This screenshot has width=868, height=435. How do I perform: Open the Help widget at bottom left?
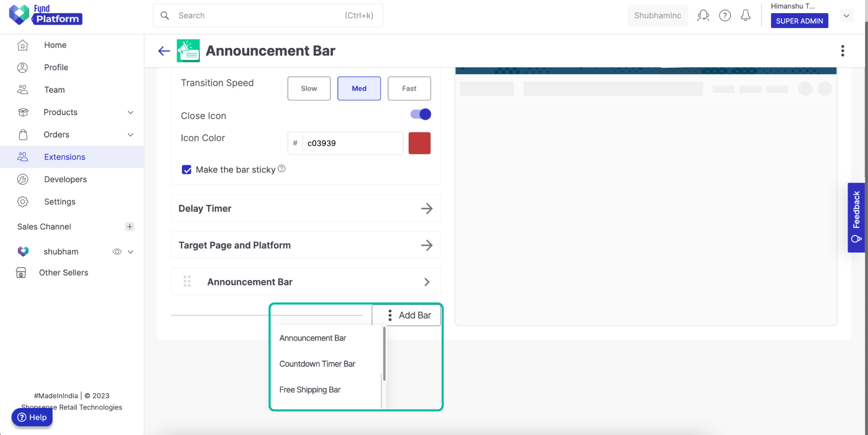tap(32, 417)
